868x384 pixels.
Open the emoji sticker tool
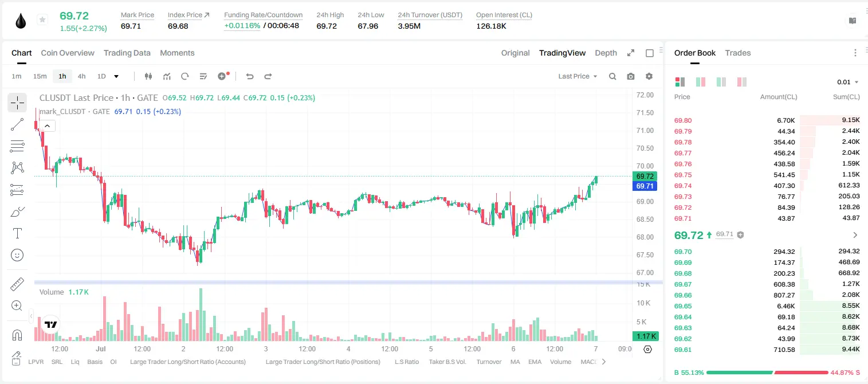17,255
